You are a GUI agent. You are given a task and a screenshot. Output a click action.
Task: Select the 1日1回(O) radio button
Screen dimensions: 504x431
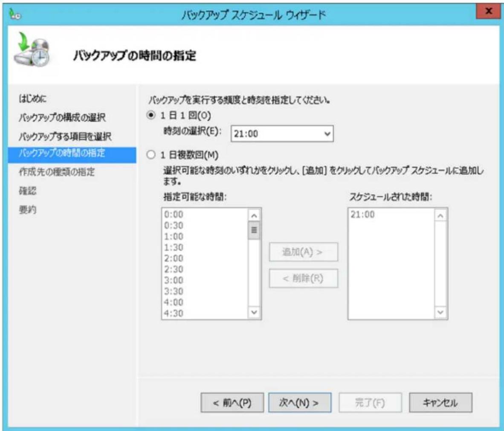pos(151,115)
